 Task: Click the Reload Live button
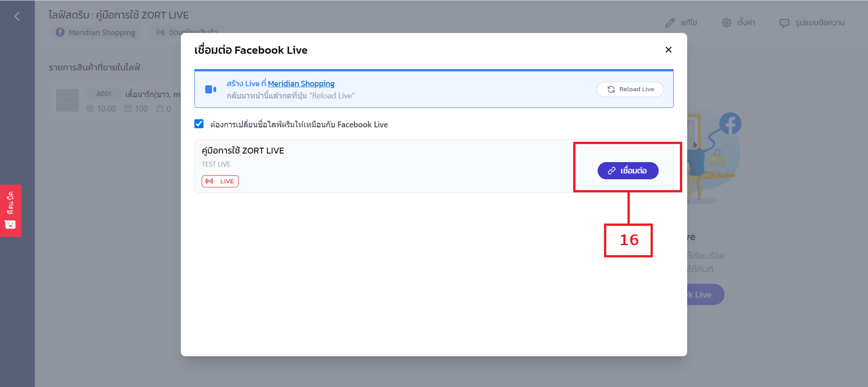[x=630, y=89]
